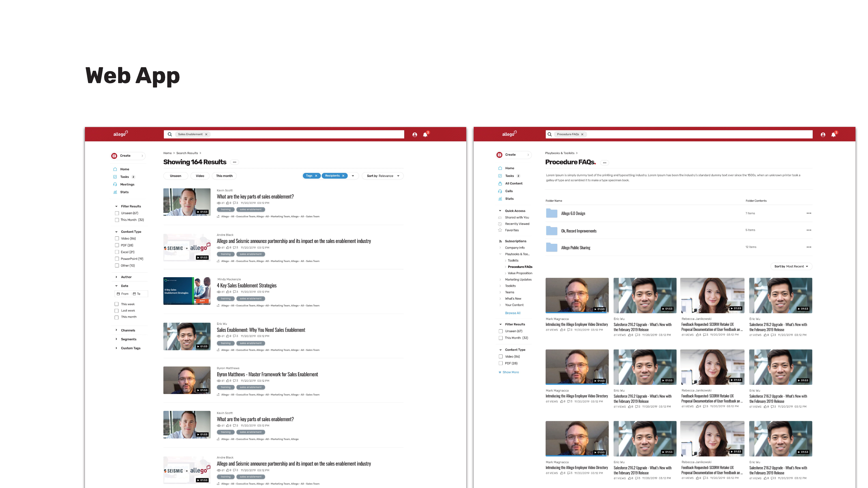Remove the Sales Enablement search chip
Viewport: 868px width, 488px height.
pos(206,134)
